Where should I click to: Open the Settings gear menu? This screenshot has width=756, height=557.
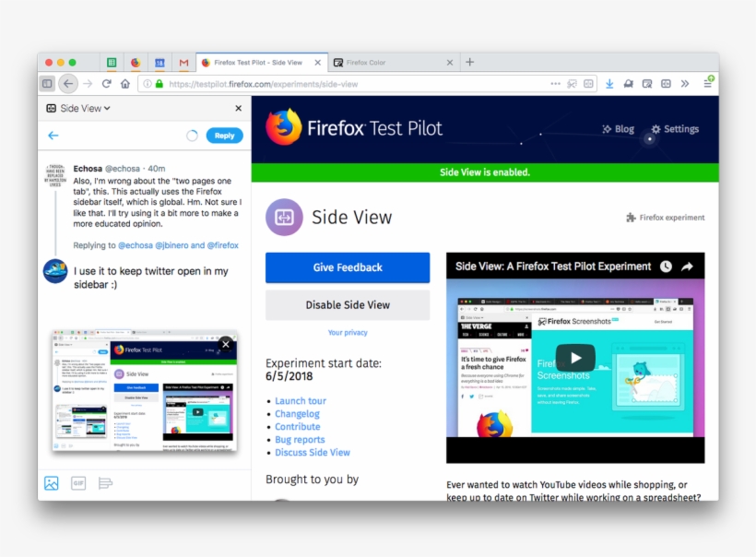675,129
